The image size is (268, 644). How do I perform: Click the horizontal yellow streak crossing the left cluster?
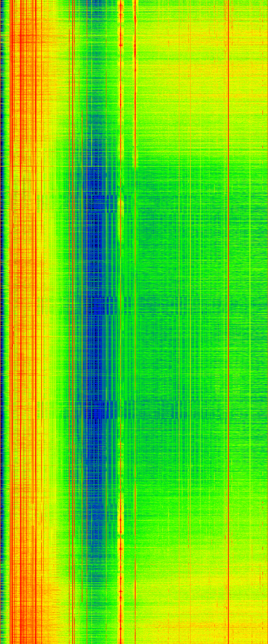coord(23,166)
